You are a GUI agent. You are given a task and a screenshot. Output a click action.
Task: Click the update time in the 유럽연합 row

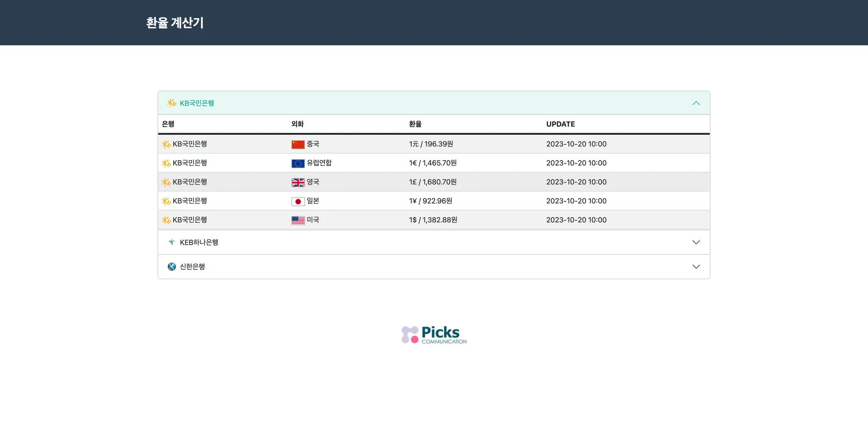[x=576, y=163]
